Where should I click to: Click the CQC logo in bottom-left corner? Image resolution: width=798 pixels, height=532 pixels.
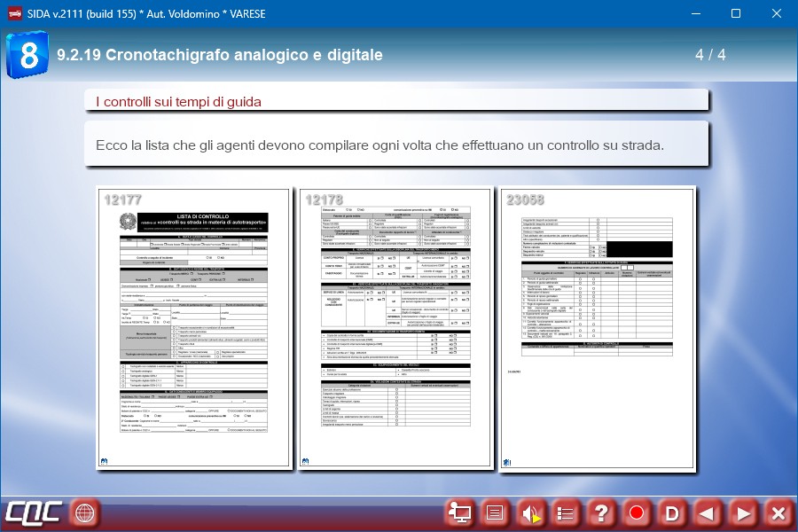34,512
